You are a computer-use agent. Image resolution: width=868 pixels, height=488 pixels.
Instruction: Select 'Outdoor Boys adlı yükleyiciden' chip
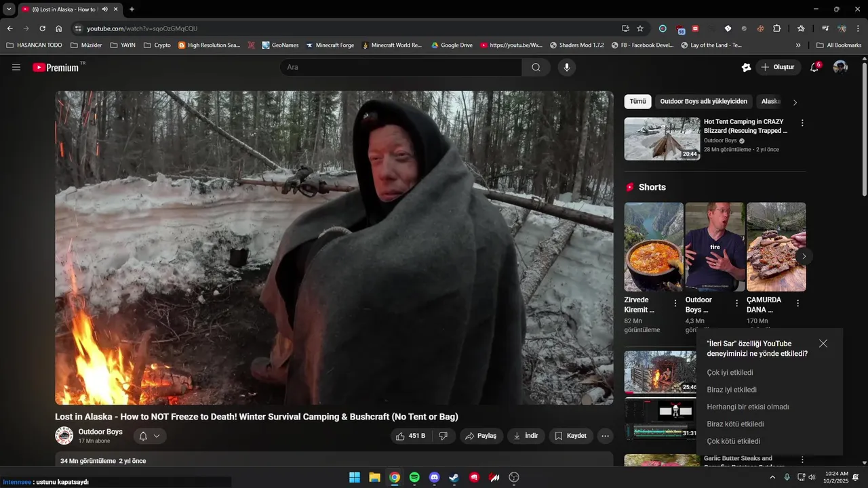[703, 102]
